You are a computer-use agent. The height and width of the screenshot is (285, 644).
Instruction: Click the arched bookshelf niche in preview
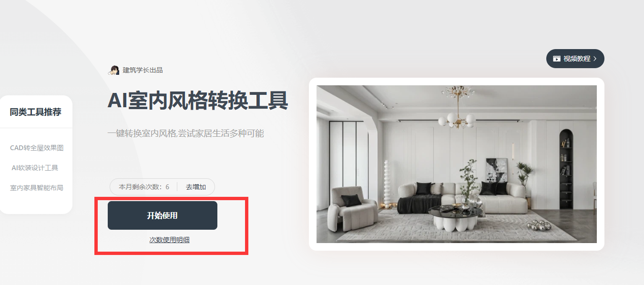(566, 169)
